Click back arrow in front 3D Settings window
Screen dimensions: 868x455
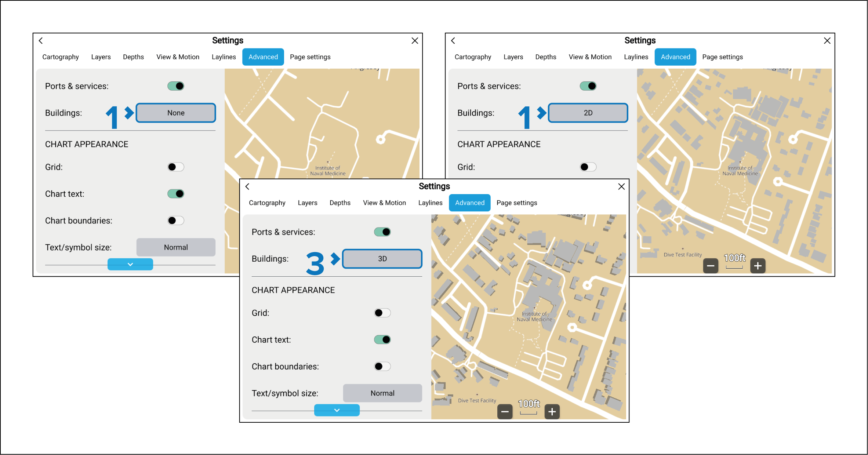[247, 186]
